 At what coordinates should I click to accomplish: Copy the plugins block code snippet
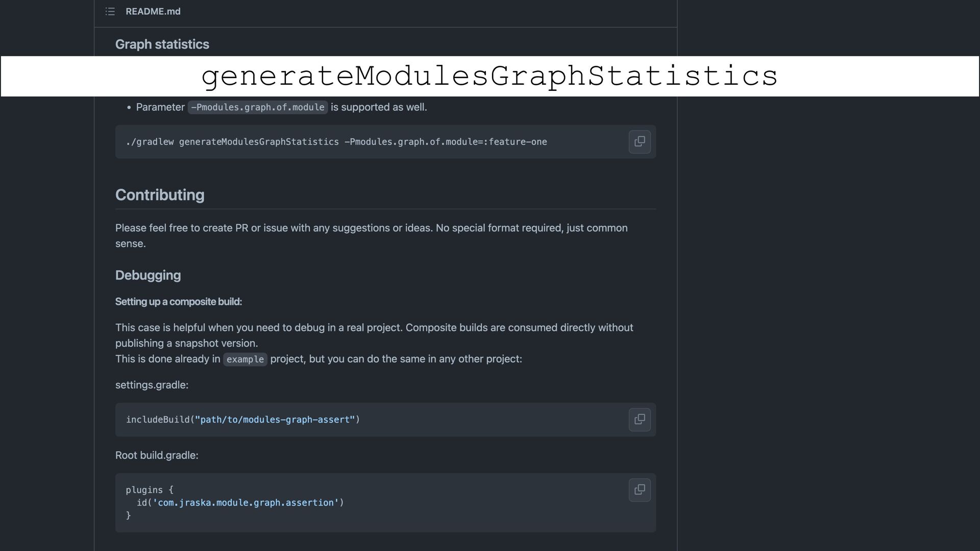(x=639, y=490)
